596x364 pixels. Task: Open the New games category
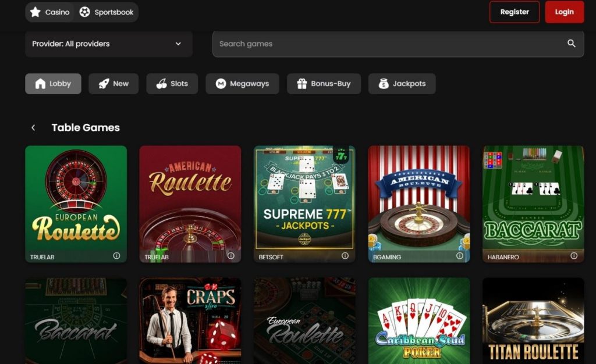pos(113,84)
